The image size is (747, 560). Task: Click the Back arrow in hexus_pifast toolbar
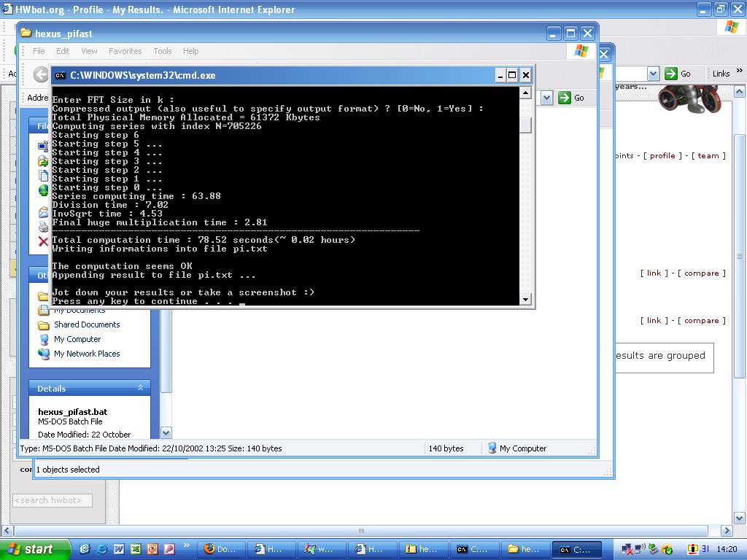point(41,74)
